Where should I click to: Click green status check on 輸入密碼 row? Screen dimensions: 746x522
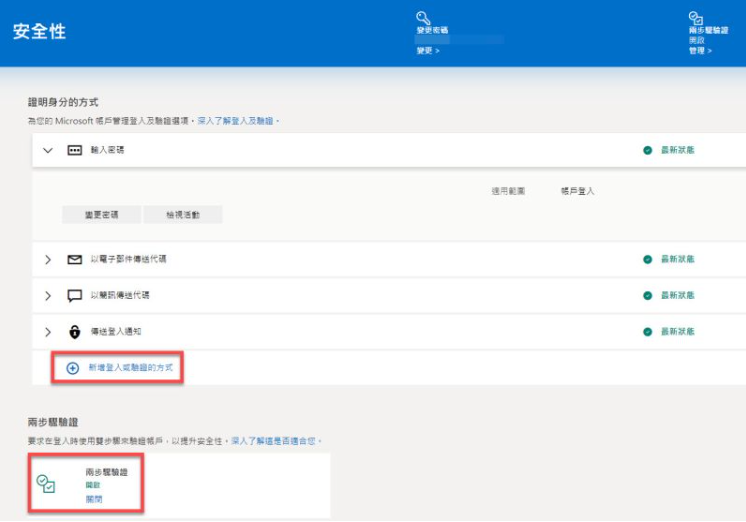(x=648, y=150)
